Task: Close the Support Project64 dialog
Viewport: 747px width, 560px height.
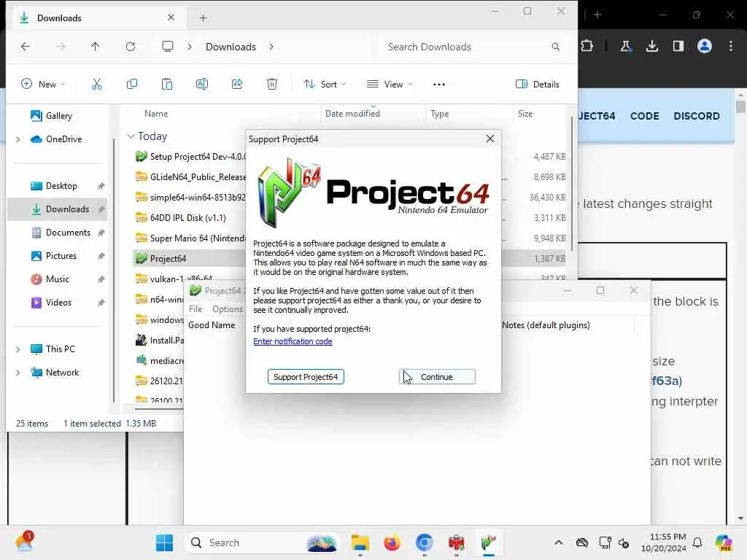Action: coord(489,139)
